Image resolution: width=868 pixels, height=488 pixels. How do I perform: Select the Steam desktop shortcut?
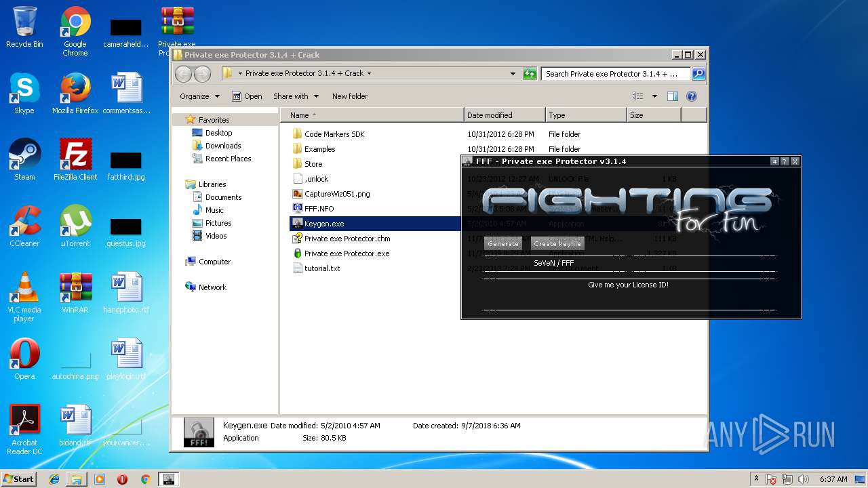coord(24,161)
